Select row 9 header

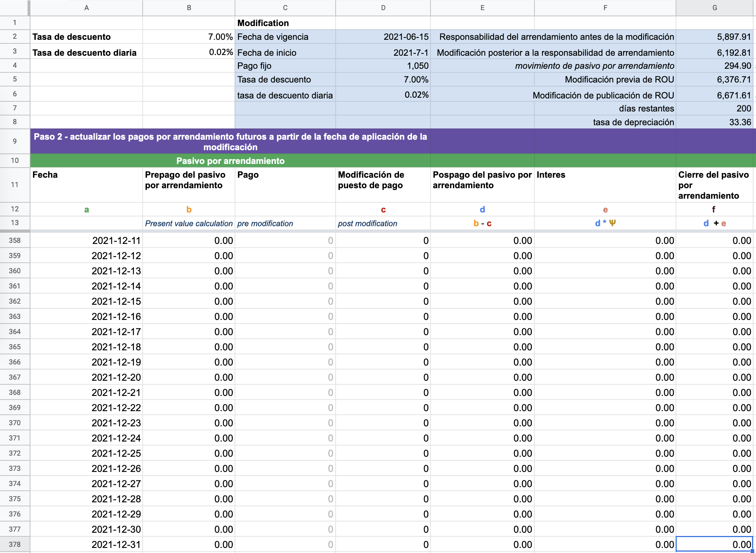[14, 141]
